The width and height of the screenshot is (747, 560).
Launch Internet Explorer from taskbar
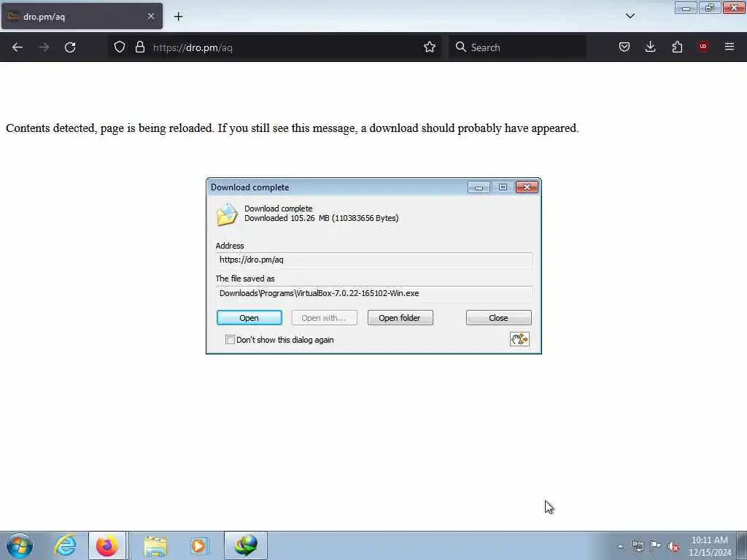pyautogui.click(x=65, y=545)
